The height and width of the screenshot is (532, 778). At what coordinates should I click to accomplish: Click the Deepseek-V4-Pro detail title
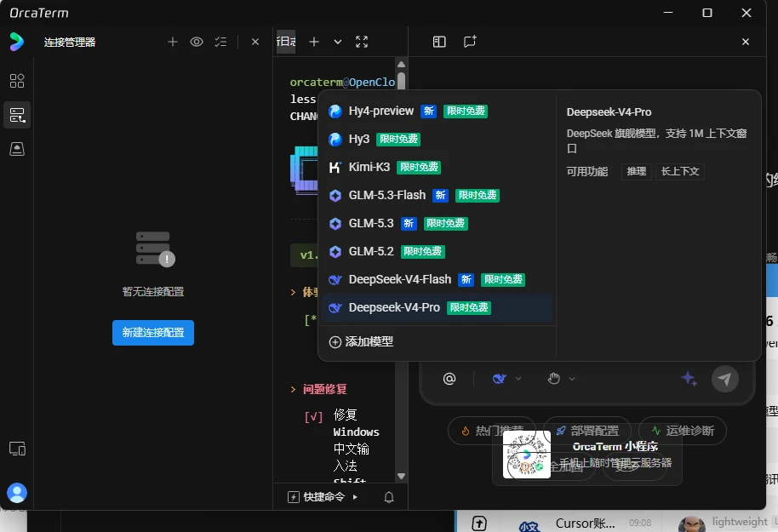609,112
